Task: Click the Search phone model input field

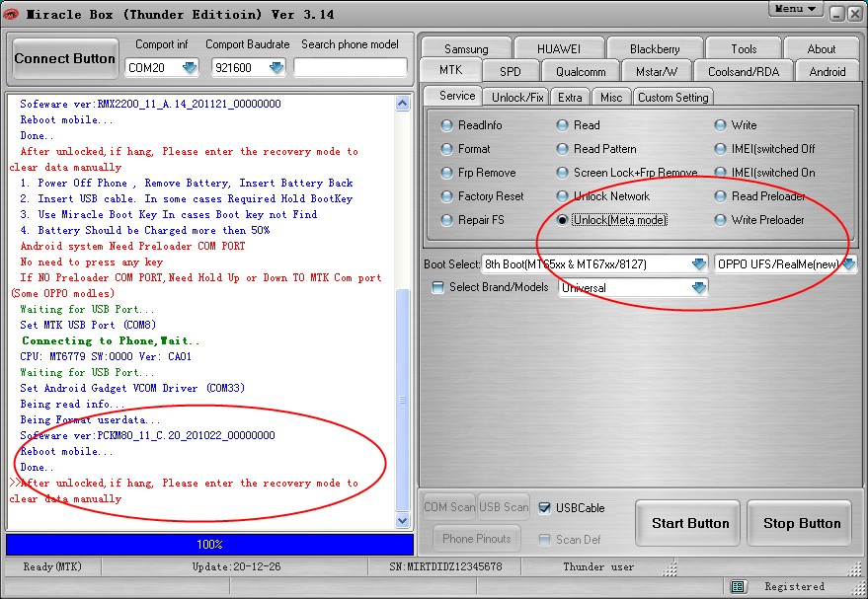Action: (x=351, y=67)
